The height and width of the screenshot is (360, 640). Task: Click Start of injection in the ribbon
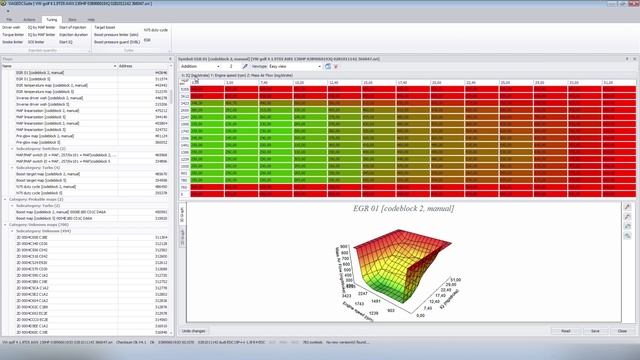point(73,27)
